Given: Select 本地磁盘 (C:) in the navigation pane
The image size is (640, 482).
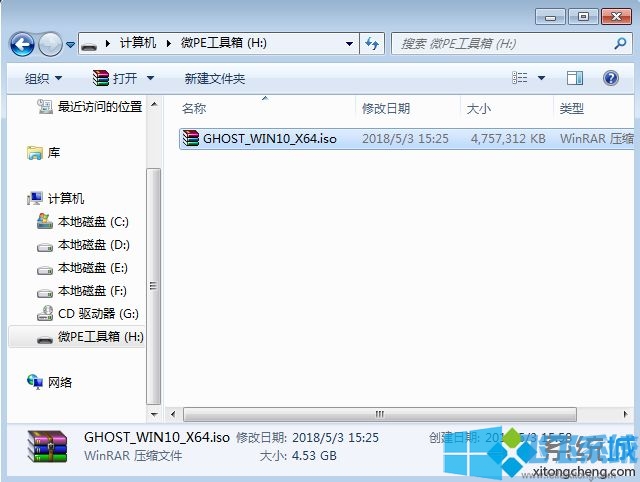Looking at the screenshot, I should (x=92, y=221).
